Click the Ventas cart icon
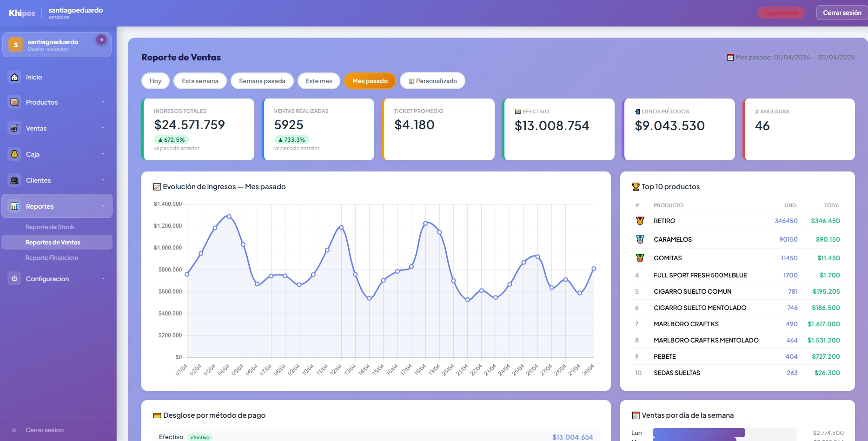868x441 pixels. coord(14,128)
